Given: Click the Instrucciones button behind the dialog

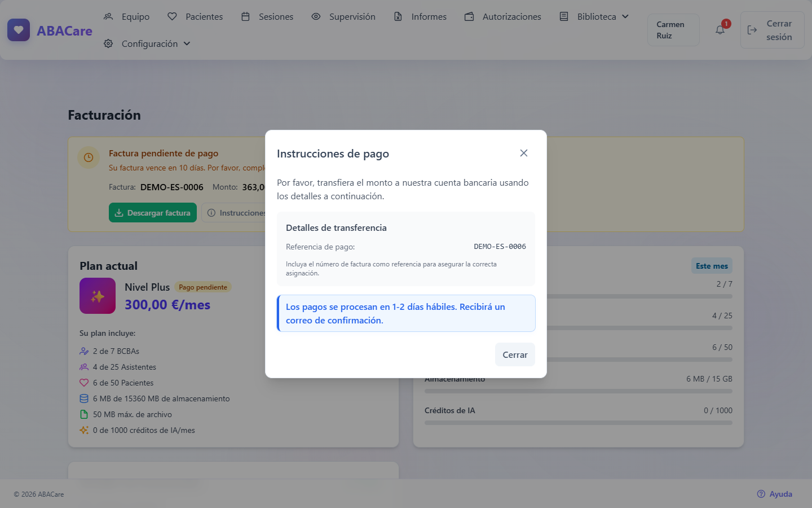Looking at the screenshot, I should (234, 213).
